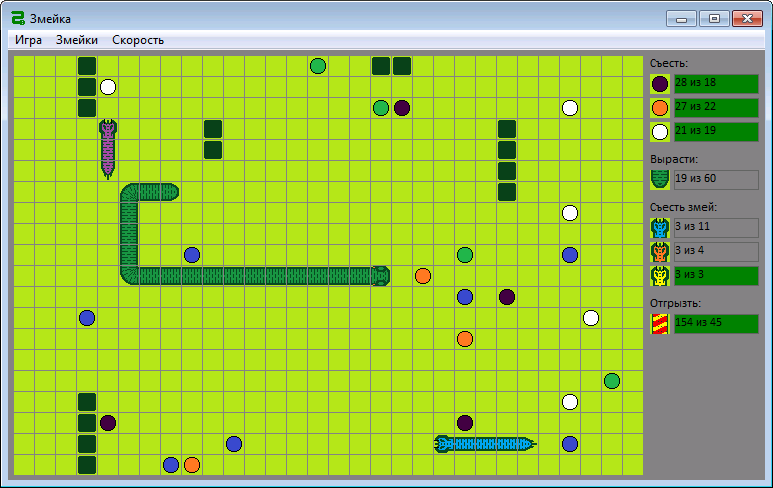The height and width of the screenshot is (488, 773).
Task: Click the purple snake's head
Action: pyautogui.click(x=108, y=130)
